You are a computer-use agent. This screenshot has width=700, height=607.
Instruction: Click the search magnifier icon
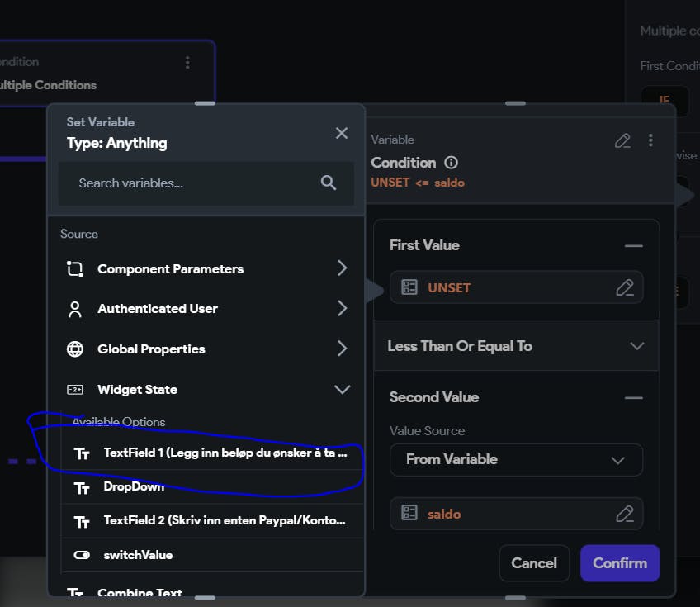point(329,183)
